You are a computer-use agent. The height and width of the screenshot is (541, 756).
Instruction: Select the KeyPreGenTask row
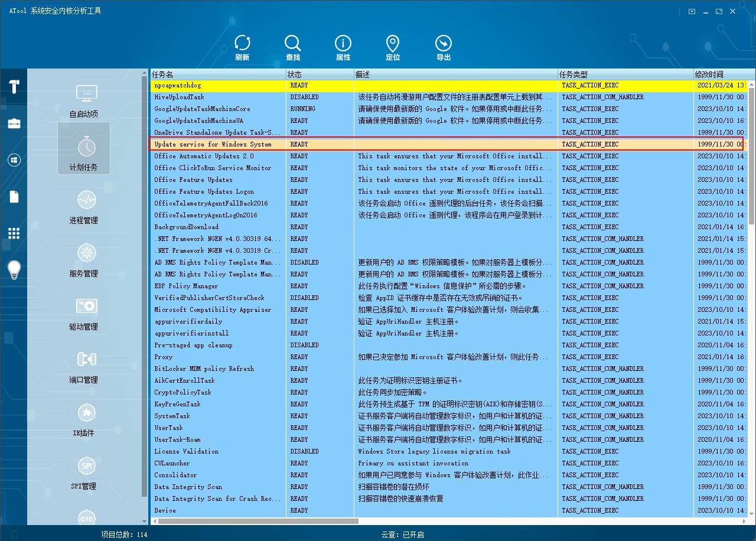click(x=449, y=404)
